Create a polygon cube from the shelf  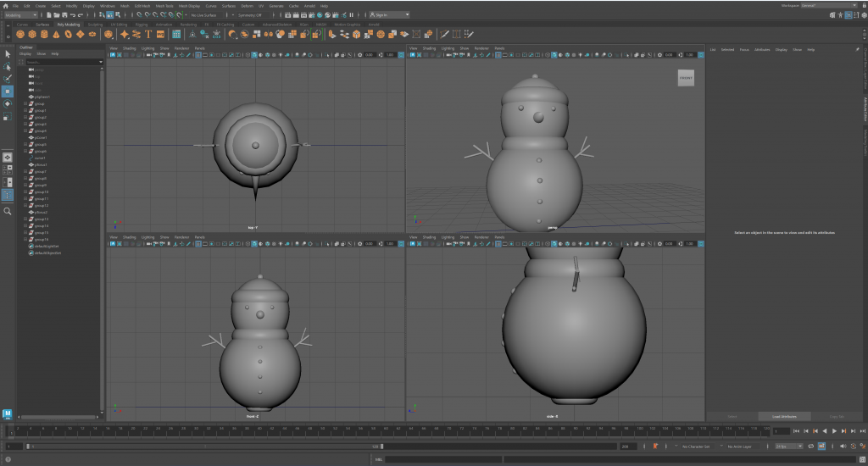[32, 35]
